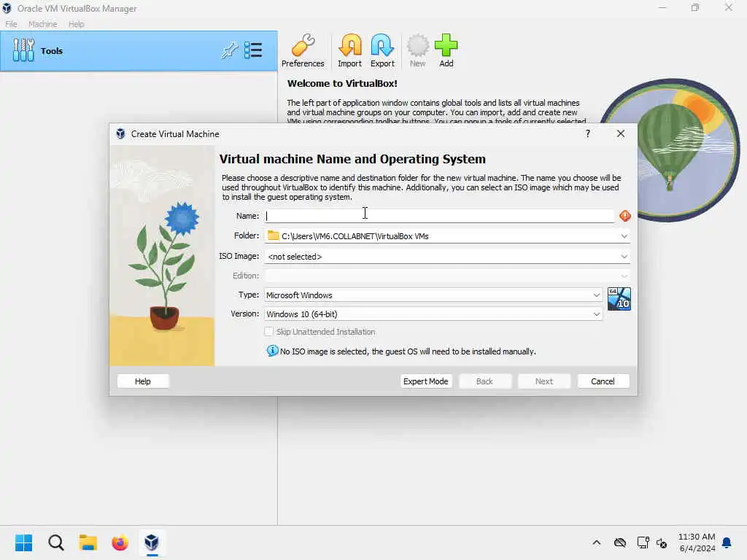Open notifications bell icon

727,542
